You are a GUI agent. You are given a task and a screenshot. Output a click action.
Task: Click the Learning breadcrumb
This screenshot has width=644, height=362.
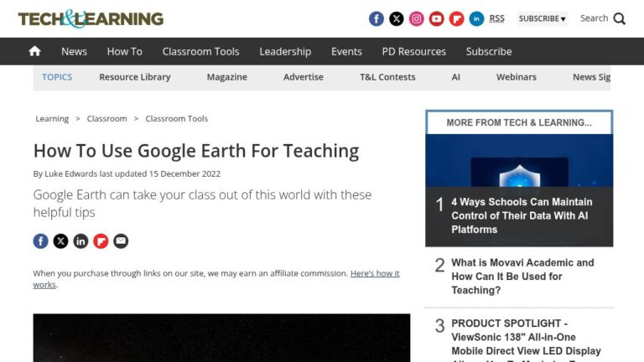click(x=52, y=119)
